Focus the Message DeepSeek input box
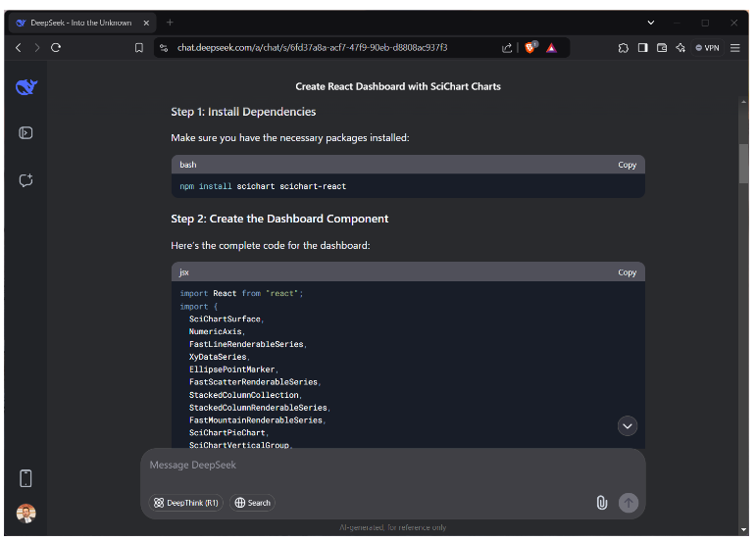The height and width of the screenshot is (541, 756). [x=392, y=466]
